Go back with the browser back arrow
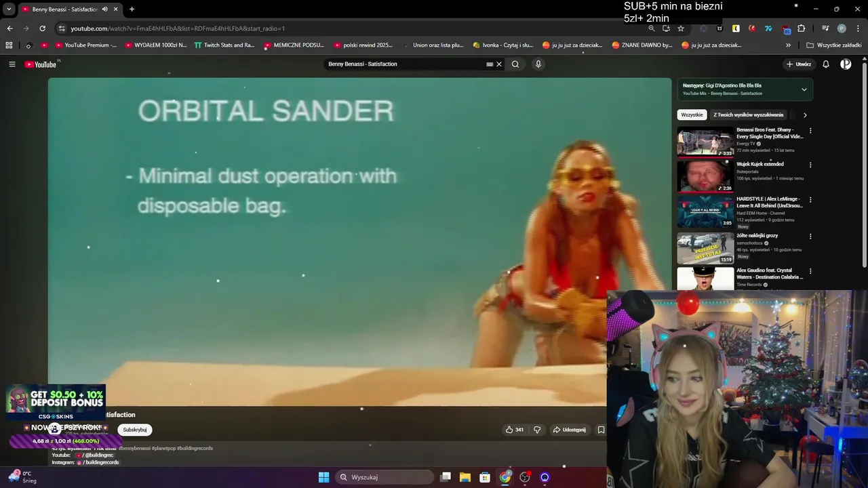This screenshot has height=488, width=868. point(9,28)
